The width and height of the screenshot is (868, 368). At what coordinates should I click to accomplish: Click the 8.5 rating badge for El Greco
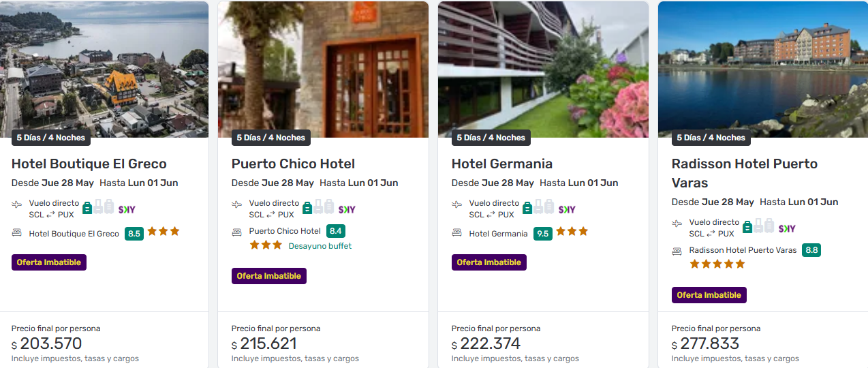[134, 234]
